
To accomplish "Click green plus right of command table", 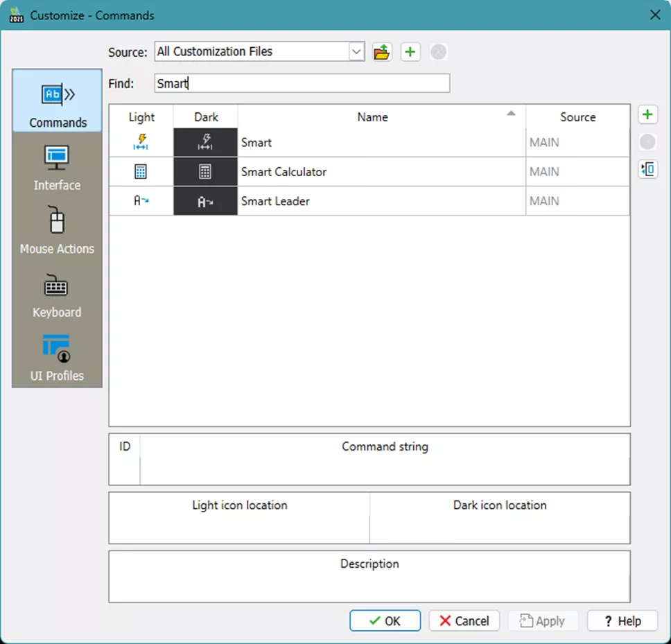I will click(x=647, y=115).
